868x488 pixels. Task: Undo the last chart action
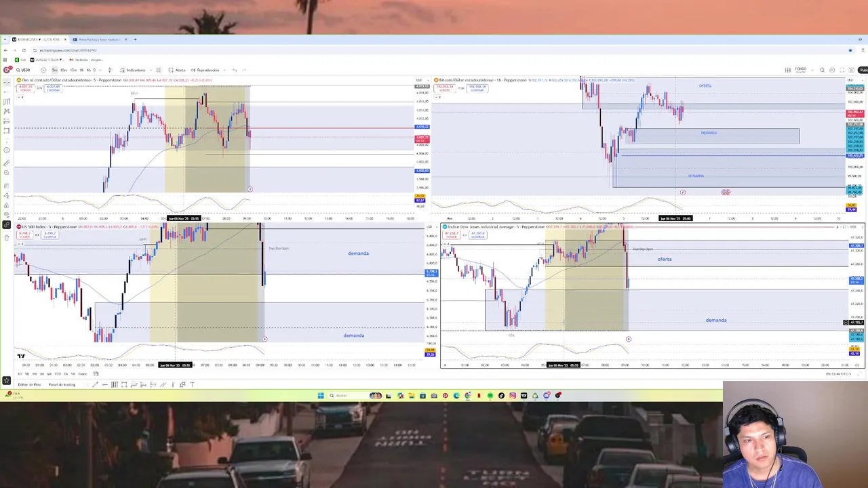click(234, 70)
